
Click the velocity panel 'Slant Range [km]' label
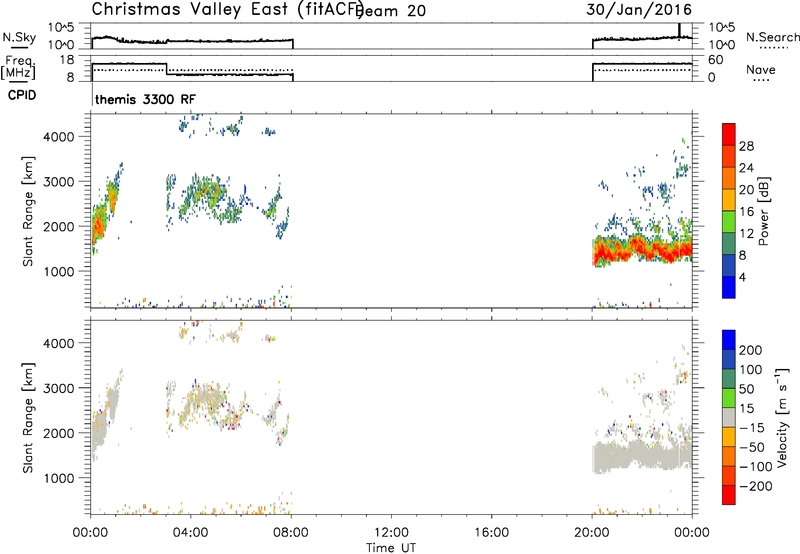click(28, 418)
